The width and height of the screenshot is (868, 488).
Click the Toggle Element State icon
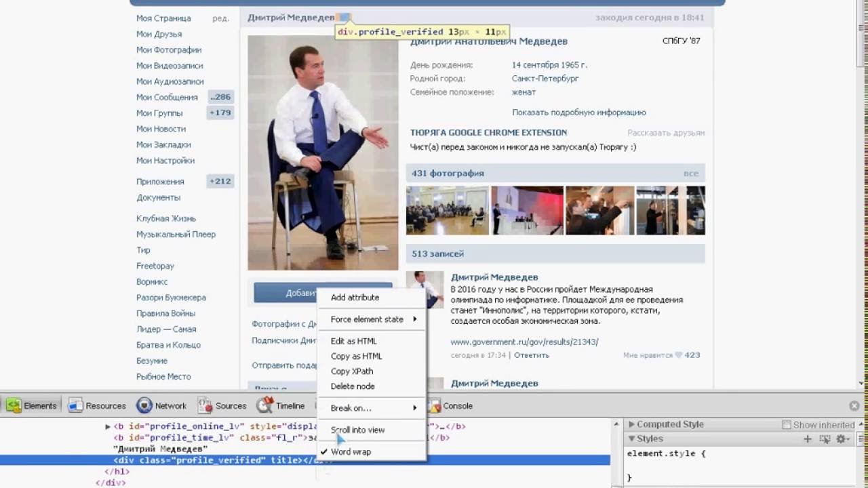[825, 439]
